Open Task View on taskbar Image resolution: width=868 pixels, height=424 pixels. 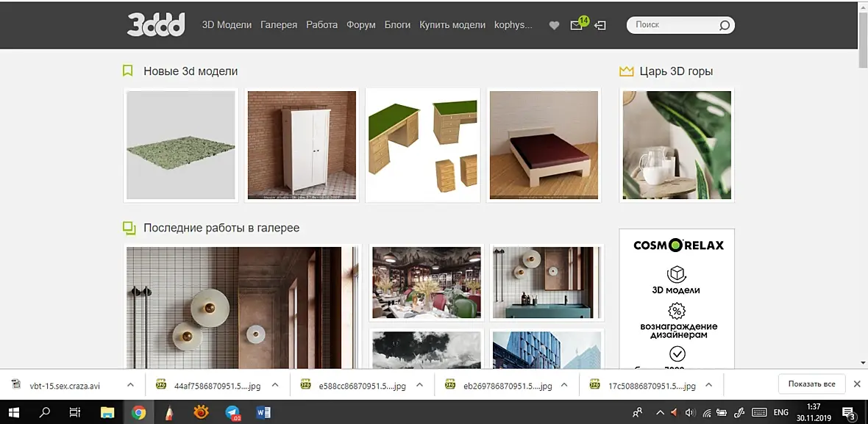tap(75, 412)
